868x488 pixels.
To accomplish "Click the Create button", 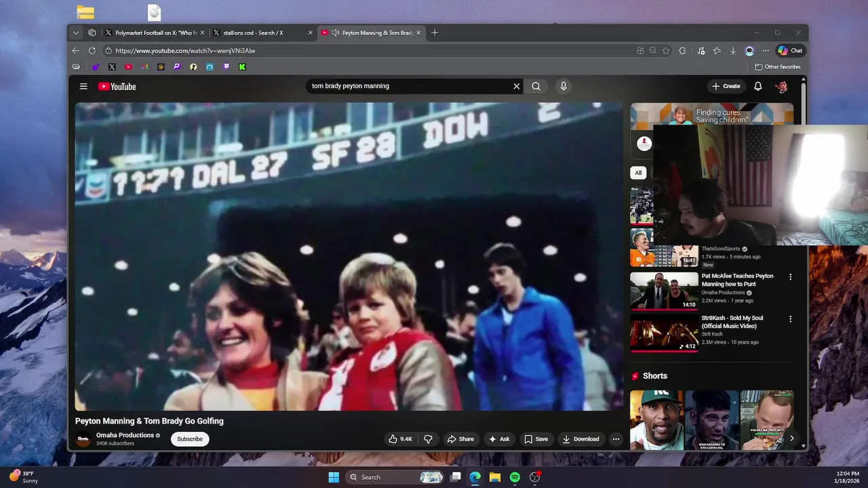I will pos(726,86).
